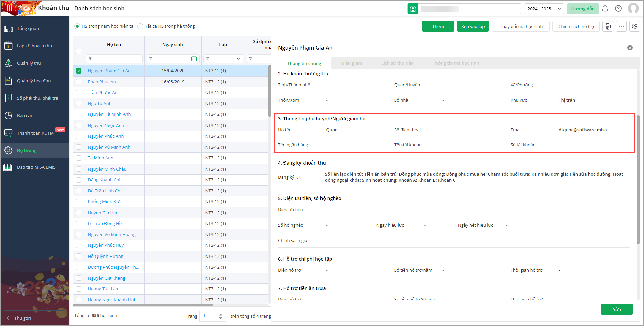Viewport: 644px width, 326px height.
Task: Open student link Nguyễn Ngọc Anh
Action: tap(106, 125)
